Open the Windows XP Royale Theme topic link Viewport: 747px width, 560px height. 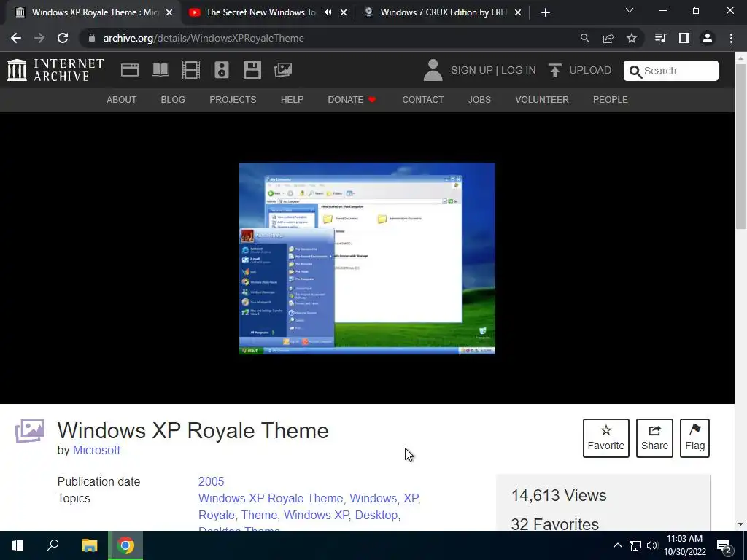271,498
